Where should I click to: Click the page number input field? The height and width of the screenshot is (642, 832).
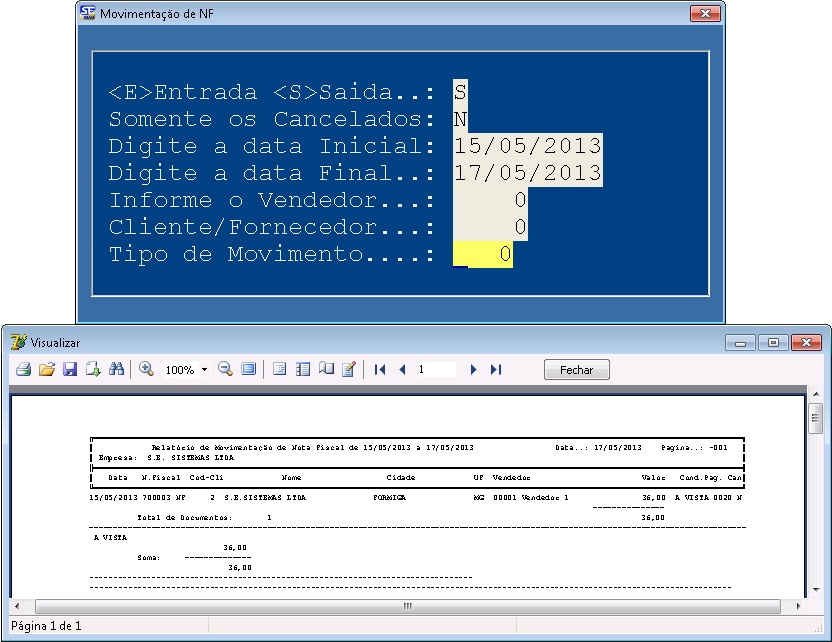tap(436, 370)
